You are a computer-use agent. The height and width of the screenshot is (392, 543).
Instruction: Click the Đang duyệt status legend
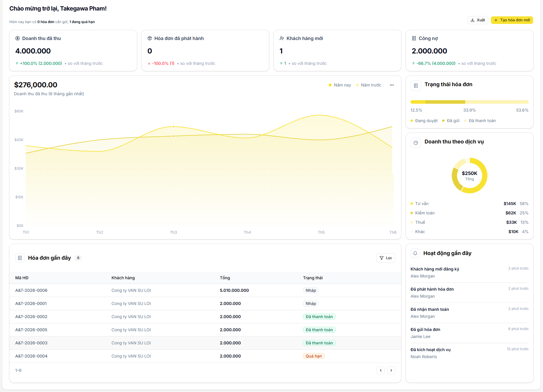[424, 121]
